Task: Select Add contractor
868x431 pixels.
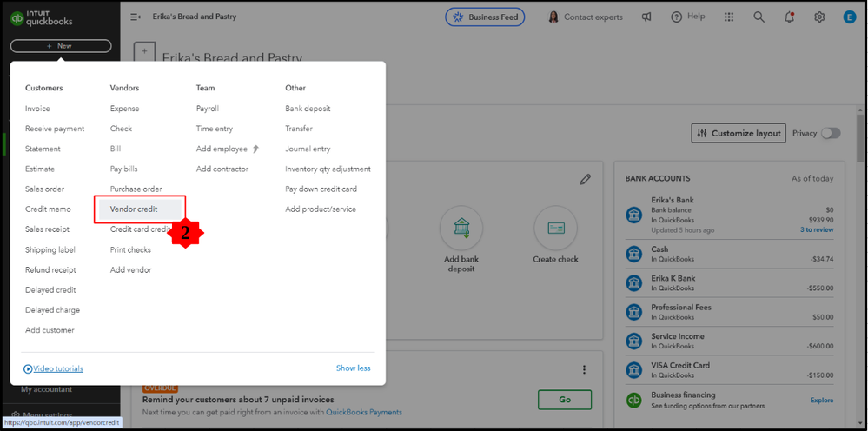Action: coord(222,169)
